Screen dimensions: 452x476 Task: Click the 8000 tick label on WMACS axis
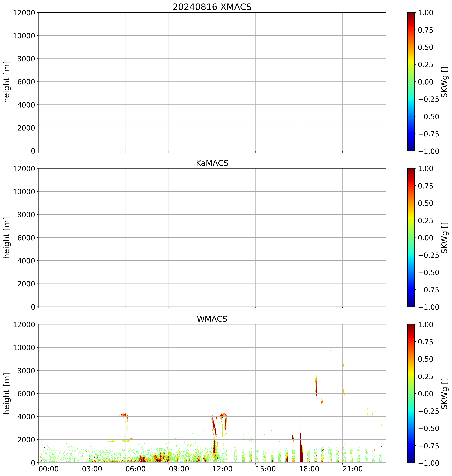(x=26, y=370)
